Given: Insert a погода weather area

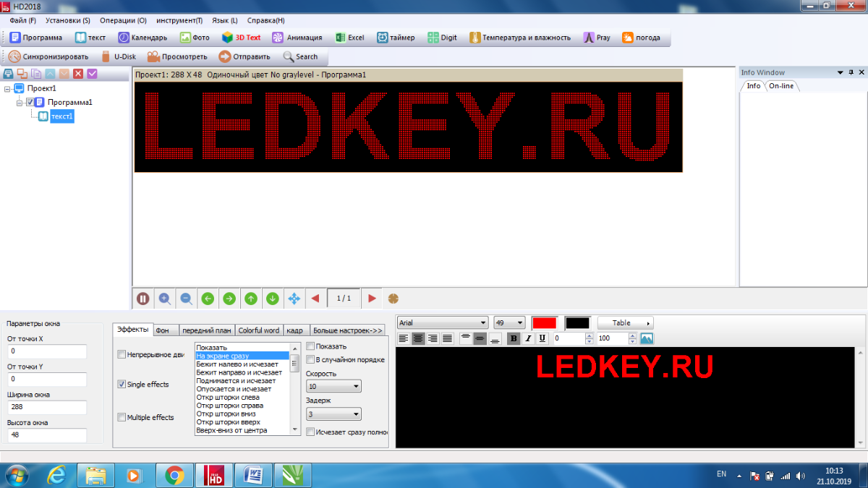Looking at the screenshot, I should tap(641, 38).
